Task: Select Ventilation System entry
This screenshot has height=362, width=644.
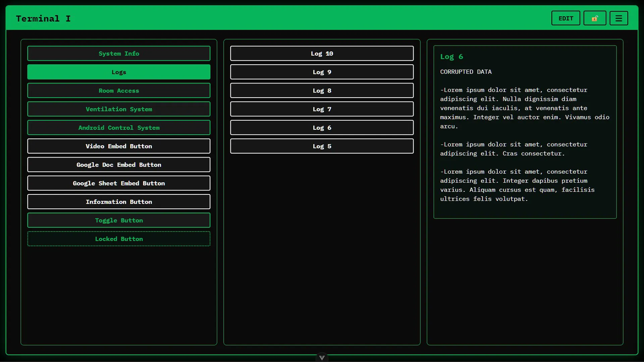Action: click(x=119, y=109)
